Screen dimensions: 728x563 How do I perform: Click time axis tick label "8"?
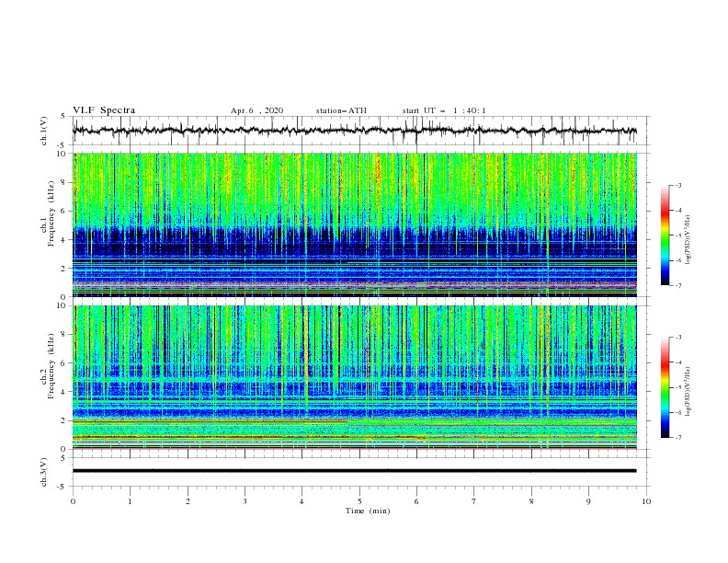click(531, 501)
